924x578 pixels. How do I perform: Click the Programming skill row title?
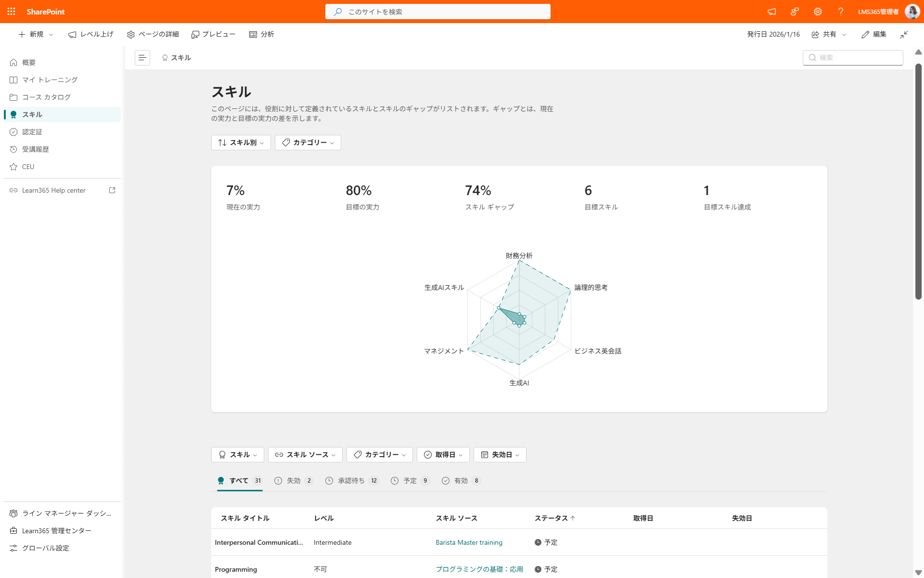[x=236, y=569]
